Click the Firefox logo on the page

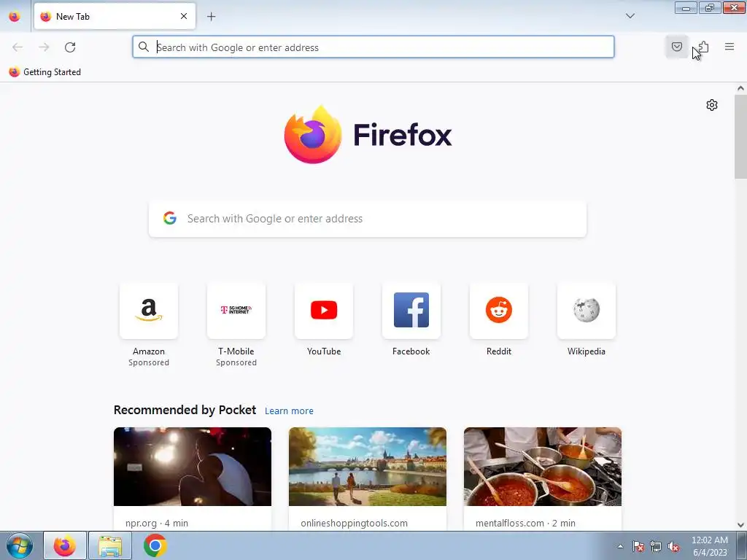(368, 135)
